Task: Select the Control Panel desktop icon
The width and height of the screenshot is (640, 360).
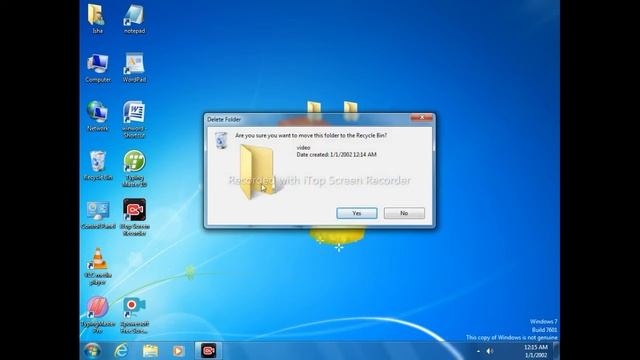Action: (98, 215)
